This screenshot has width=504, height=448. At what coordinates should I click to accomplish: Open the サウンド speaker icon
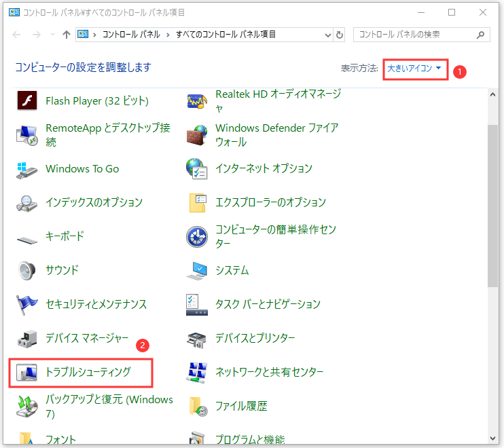26,270
